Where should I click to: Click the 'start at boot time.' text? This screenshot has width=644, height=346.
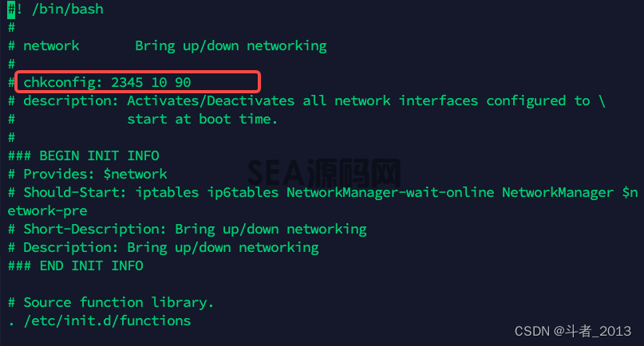(x=203, y=119)
